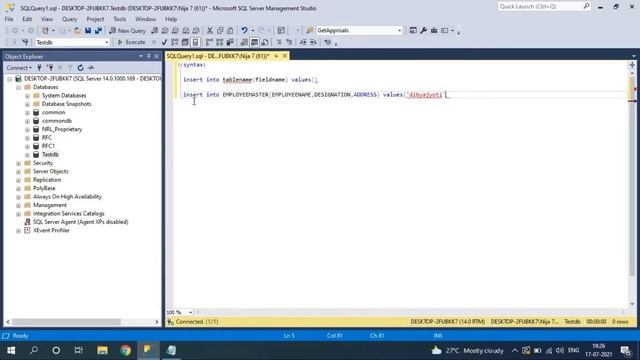Click the Paste icon in toolbar
The image size is (640, 360).
[x=230, y=31]
